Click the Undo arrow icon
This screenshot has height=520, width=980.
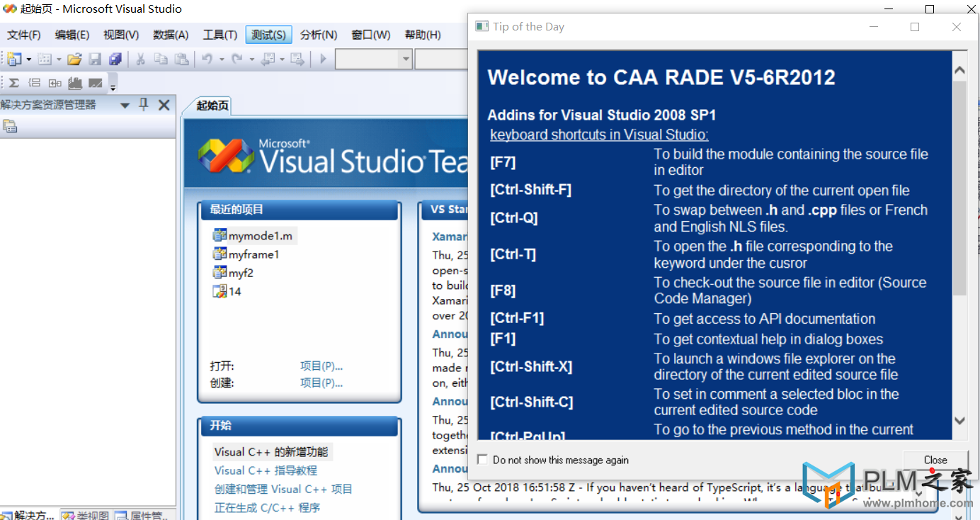coord(207,60)
